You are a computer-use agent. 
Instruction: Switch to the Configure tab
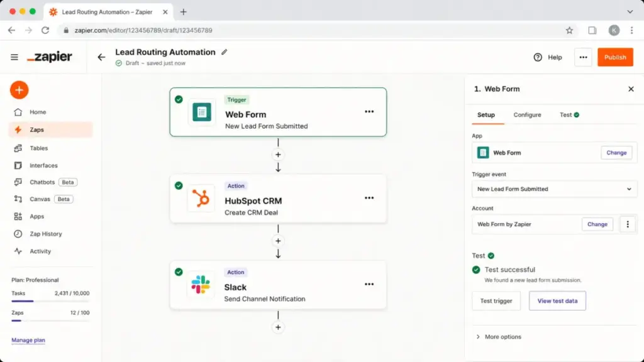(527, 115)
